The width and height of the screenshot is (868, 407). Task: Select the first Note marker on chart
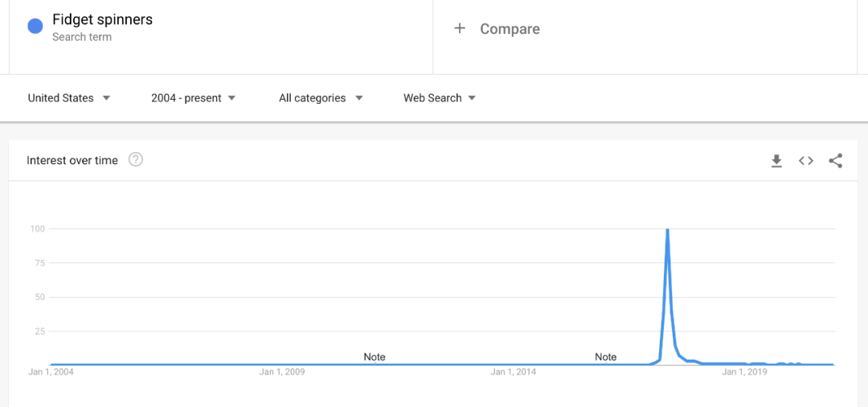point(375,356)
